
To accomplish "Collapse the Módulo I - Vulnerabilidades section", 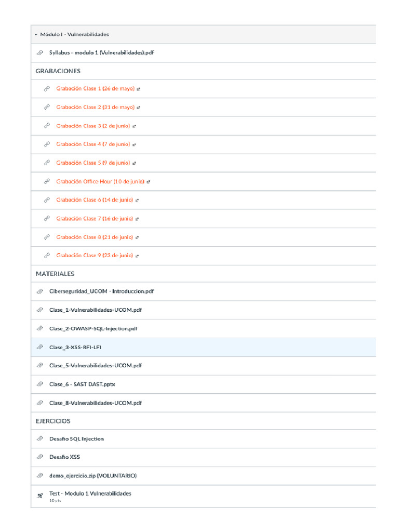I will point(36,34).
